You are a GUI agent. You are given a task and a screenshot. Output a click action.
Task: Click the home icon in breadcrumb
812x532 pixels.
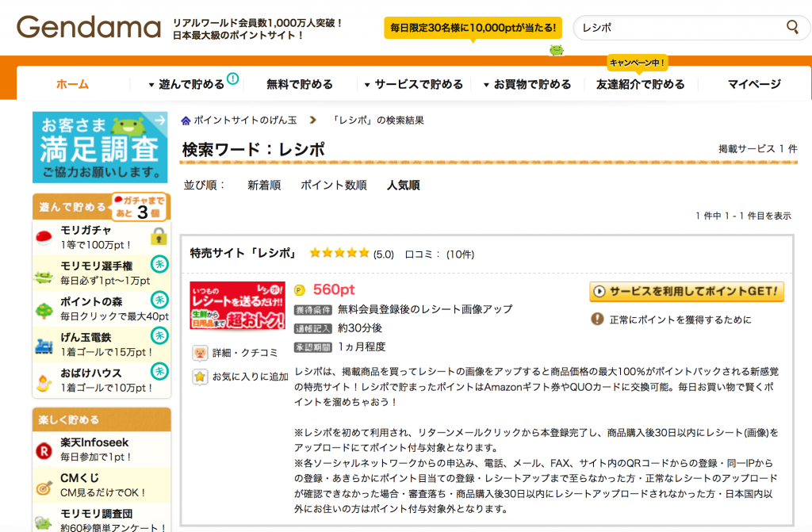(x=186, y=121)
